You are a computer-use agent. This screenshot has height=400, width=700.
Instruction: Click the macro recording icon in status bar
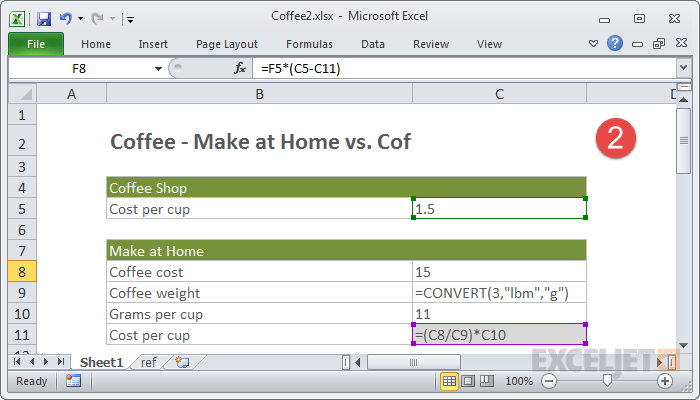pos(73,381)
